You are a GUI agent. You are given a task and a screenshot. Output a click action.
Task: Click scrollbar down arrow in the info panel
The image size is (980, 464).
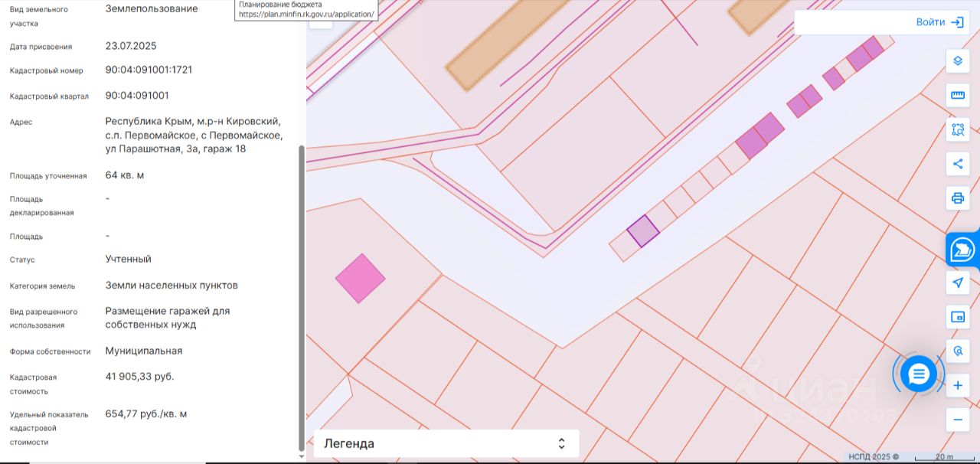pos(301,456)
